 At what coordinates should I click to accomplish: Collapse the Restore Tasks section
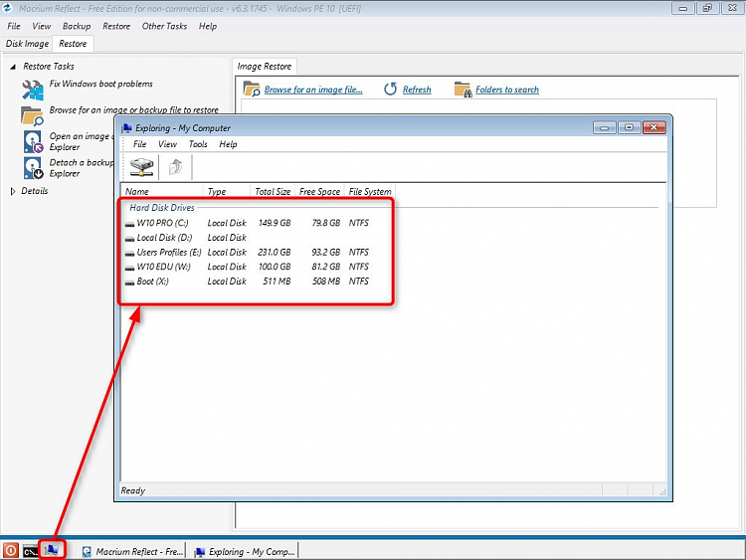click(13, 67)
